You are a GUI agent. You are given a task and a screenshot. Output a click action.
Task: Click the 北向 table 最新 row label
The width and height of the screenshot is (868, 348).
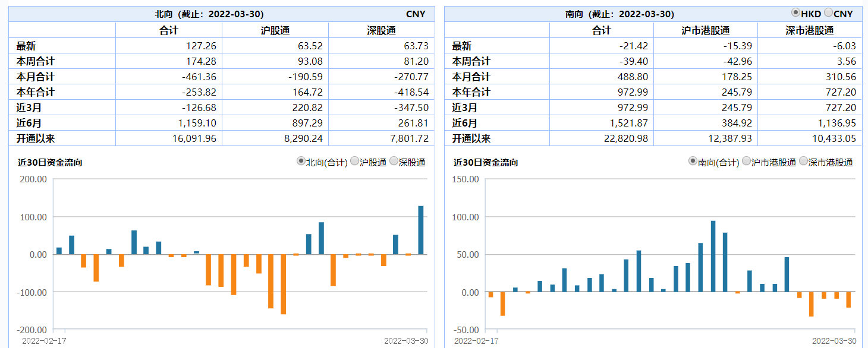coord(27,46)
